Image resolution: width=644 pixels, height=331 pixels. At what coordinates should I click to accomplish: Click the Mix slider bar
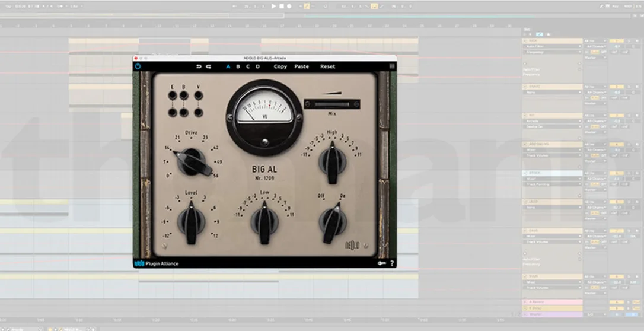coord(332,104)
